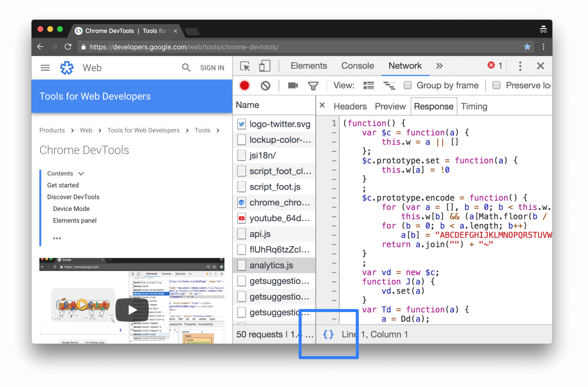588x387 pixels.
Task: Click the record button to stop recording
Action: point(244,85)
